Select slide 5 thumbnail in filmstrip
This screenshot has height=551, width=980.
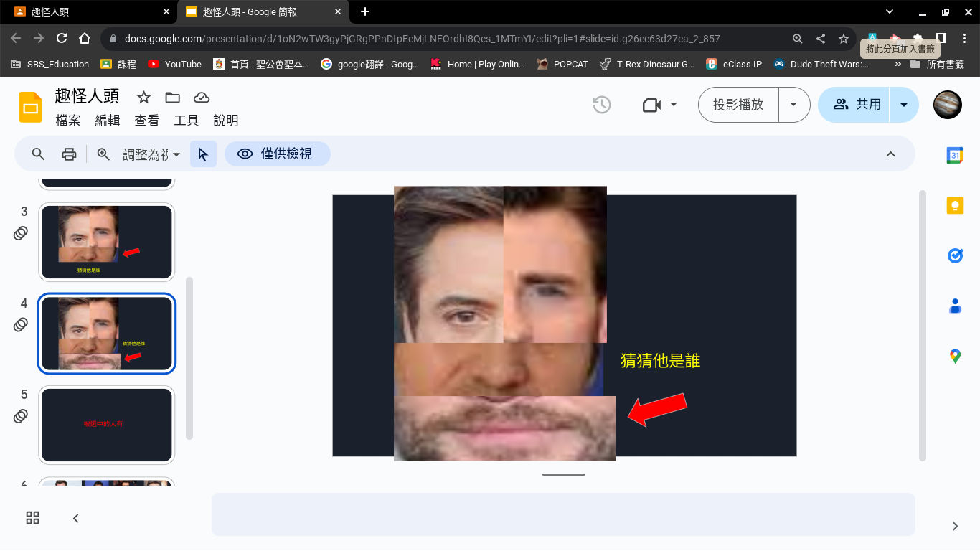[106, 425]
